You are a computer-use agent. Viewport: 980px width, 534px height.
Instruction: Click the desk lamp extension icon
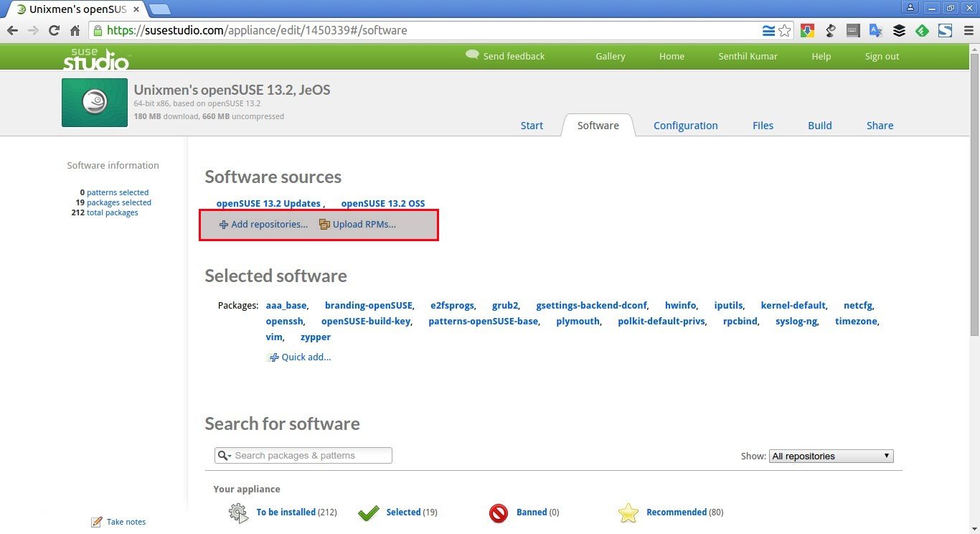[x=830, y=31]
